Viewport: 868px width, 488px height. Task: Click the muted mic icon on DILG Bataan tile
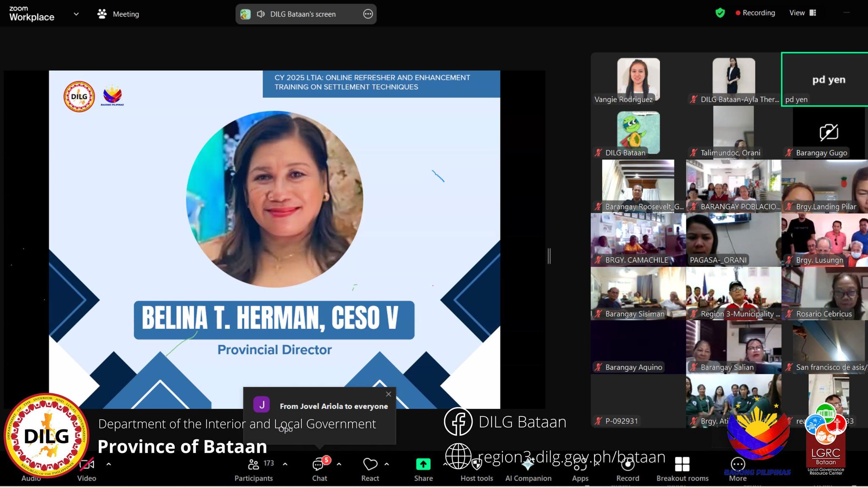(x=598, y=153)
